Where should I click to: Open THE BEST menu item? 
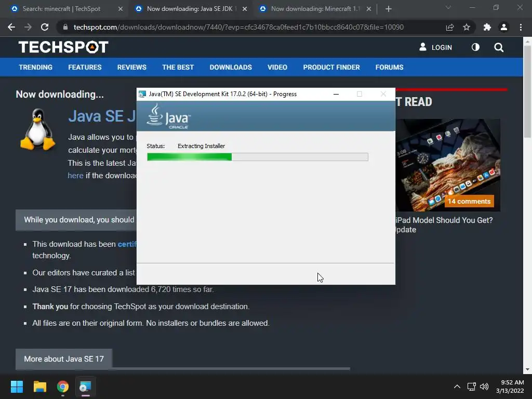pyautogui.click(x=178, y=67)
